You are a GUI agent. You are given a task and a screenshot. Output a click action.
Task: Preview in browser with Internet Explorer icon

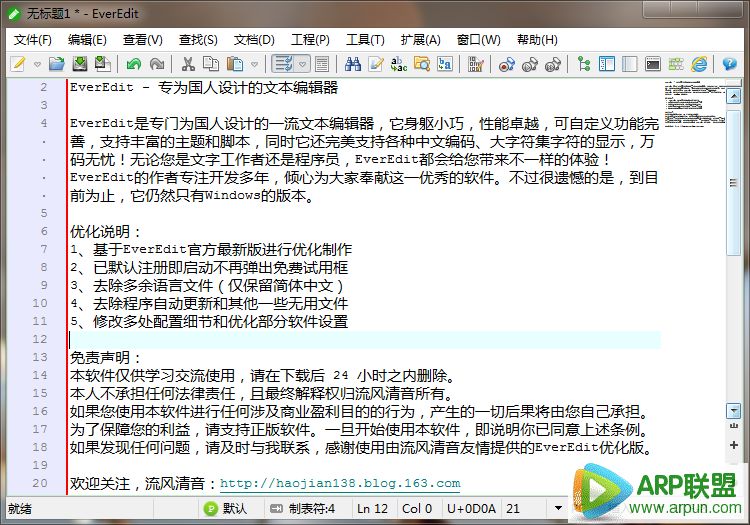coord(699,64)
